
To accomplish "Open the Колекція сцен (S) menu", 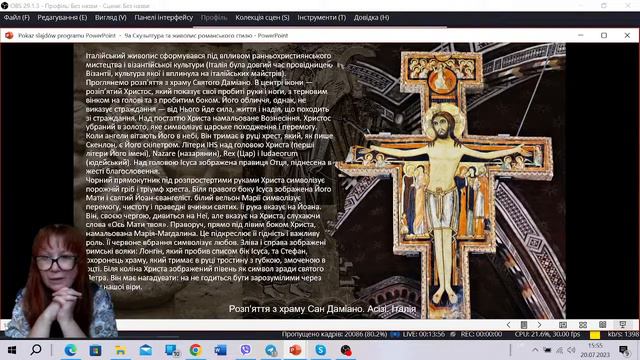I will click(262, 18).
